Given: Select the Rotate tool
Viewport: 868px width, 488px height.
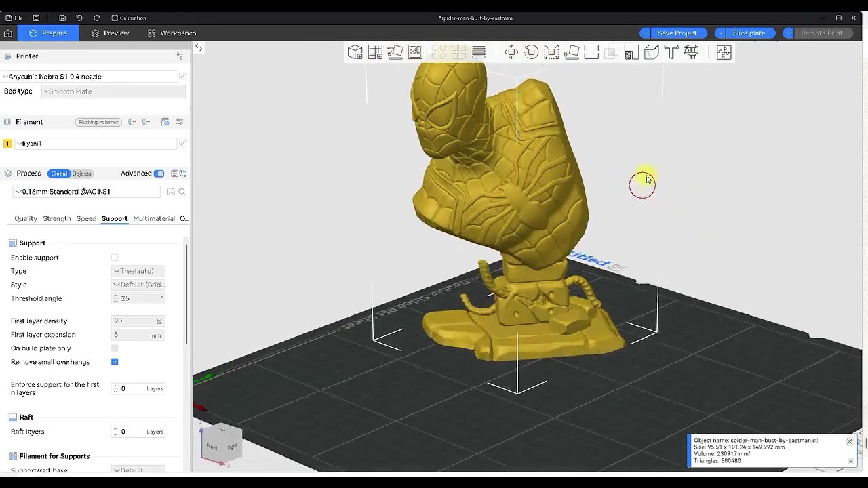Looking at the screenshot, I should coord(532,52).
